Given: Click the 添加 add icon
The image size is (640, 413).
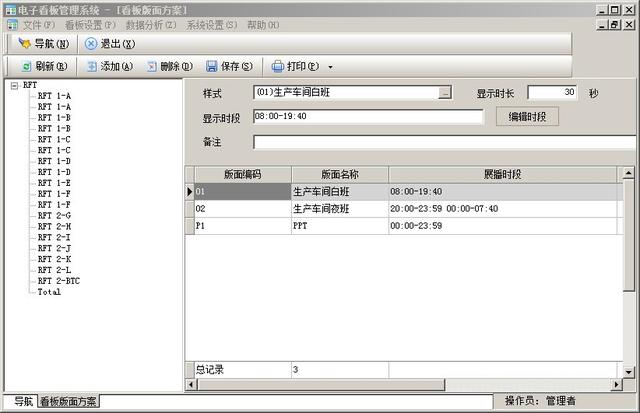Looking at the screenshot, I should pyautogui.click(x=91, y=67).
